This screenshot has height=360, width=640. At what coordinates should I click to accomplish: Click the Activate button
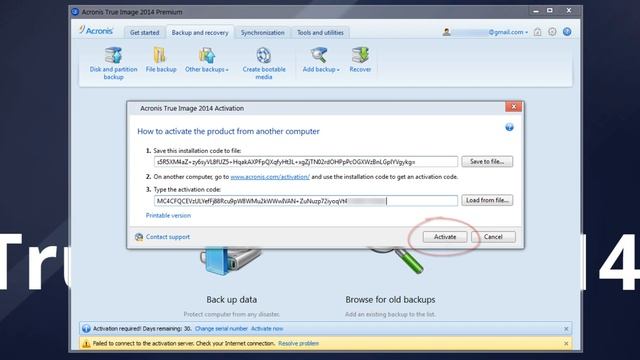(445, 237)
